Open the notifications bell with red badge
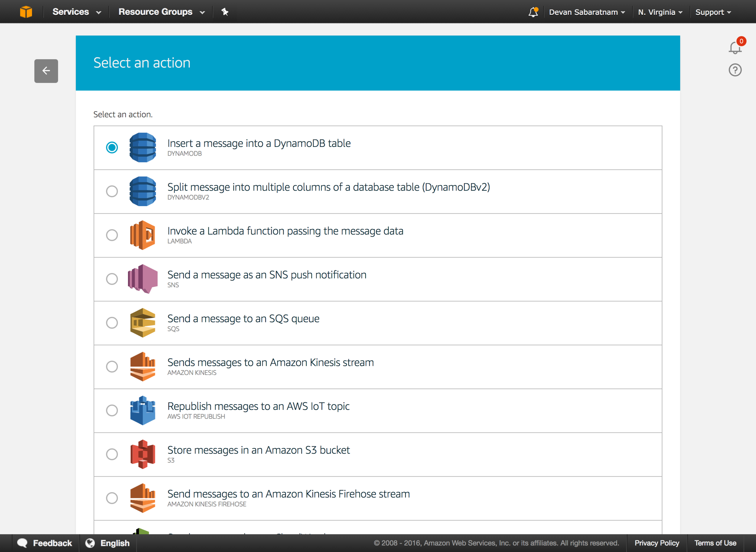The width and height of the screenshot is (756, 552). coord(736,46)
